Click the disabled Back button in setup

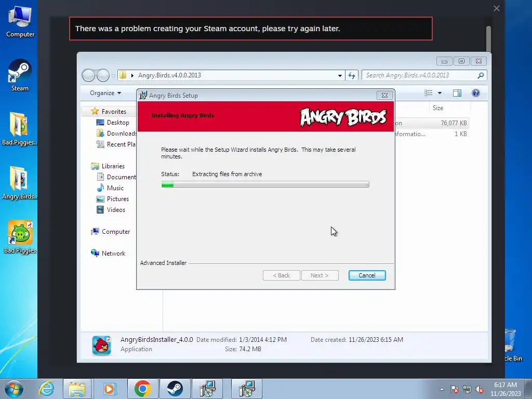(x=281, y=275)
